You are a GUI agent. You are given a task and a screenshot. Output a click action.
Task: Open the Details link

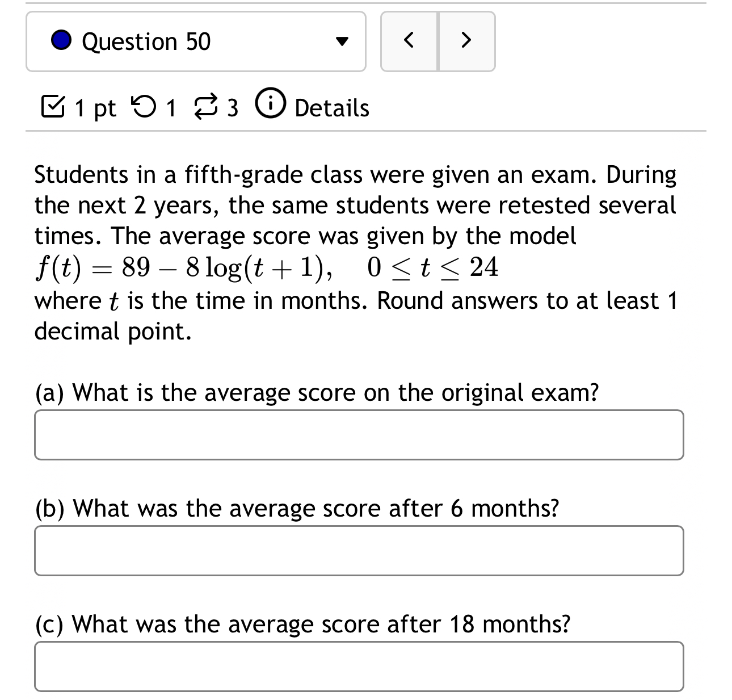331,106
